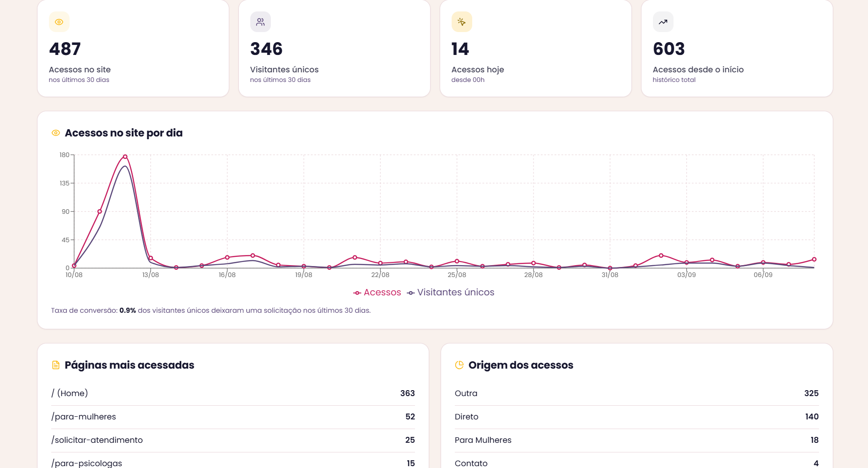
Task: Select the chart peak data point near 180
Action: tap(125, 157)
